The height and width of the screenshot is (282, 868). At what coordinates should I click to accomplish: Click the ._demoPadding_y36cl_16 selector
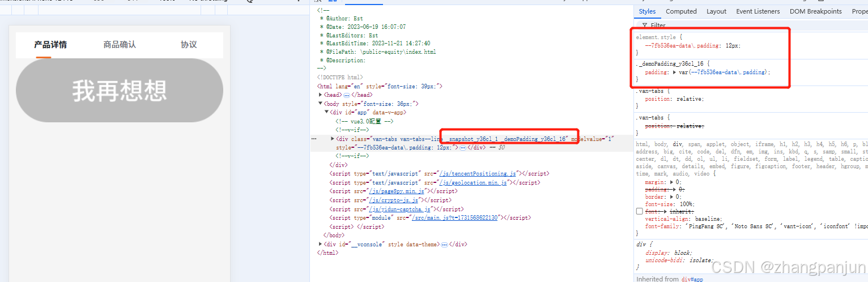pyautogui.click(x=671, y=64)
